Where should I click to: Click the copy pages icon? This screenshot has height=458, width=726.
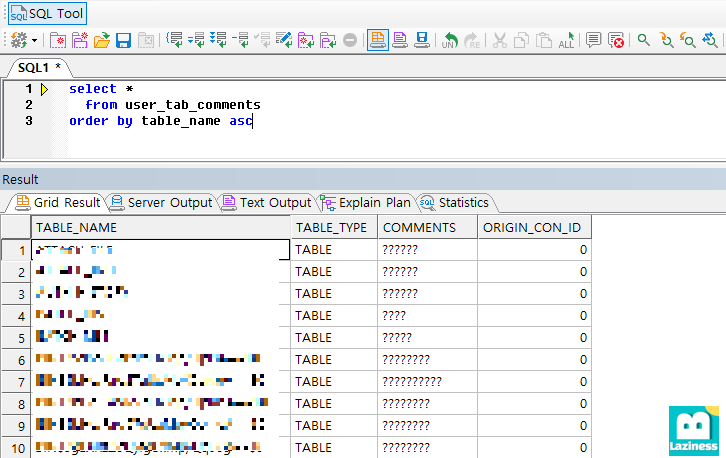point(522,41)
